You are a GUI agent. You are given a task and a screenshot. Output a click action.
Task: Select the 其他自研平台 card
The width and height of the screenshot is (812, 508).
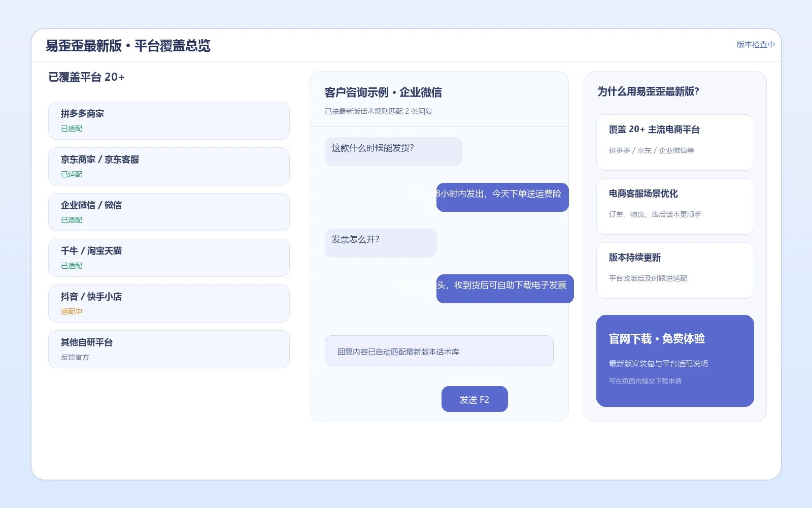[169, 349]
